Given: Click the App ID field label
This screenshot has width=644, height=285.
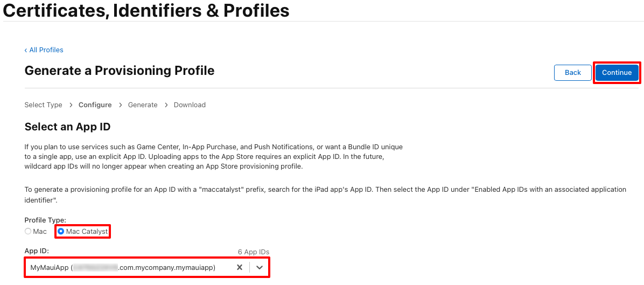Looking at the screenshot, I should coord(37,251).
